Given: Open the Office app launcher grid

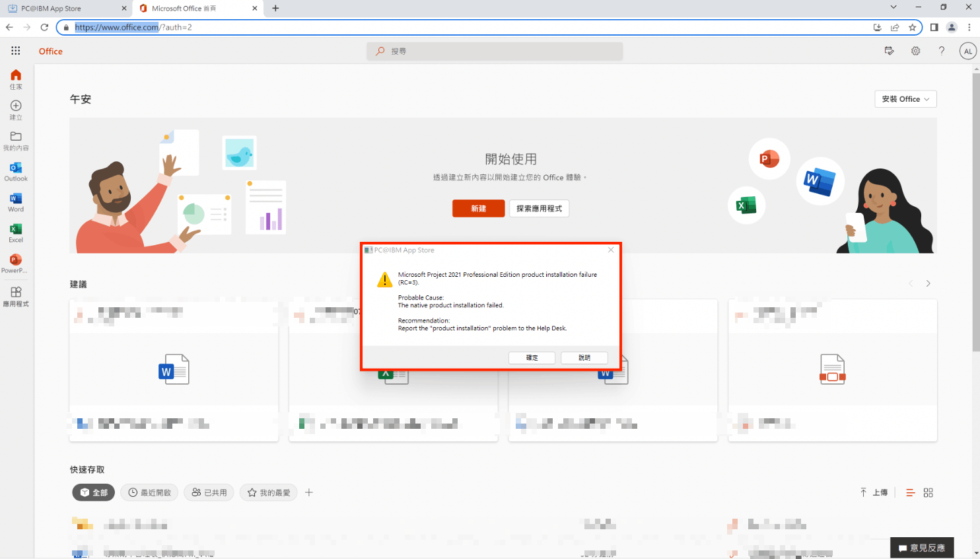Looking at the screenshot, I should click(x=16, y=51).
